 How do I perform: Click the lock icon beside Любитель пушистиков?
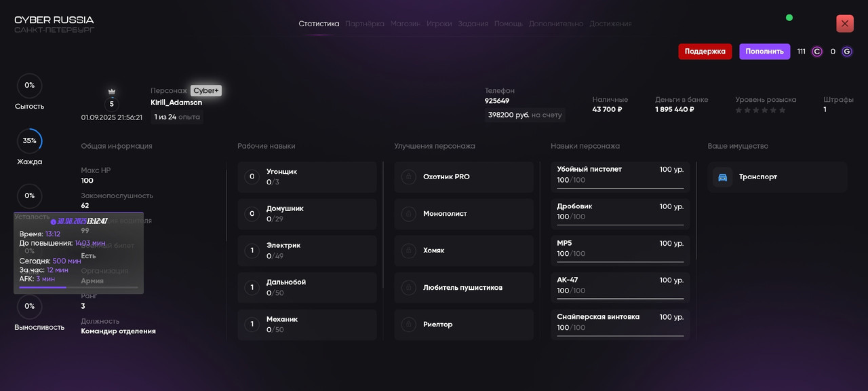(408, 288)
